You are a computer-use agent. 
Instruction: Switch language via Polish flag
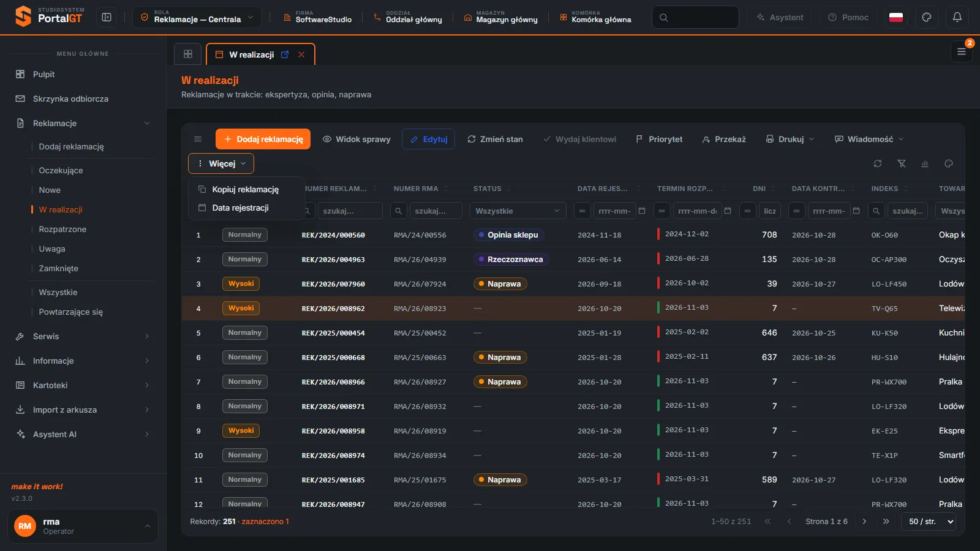(896, 18)
